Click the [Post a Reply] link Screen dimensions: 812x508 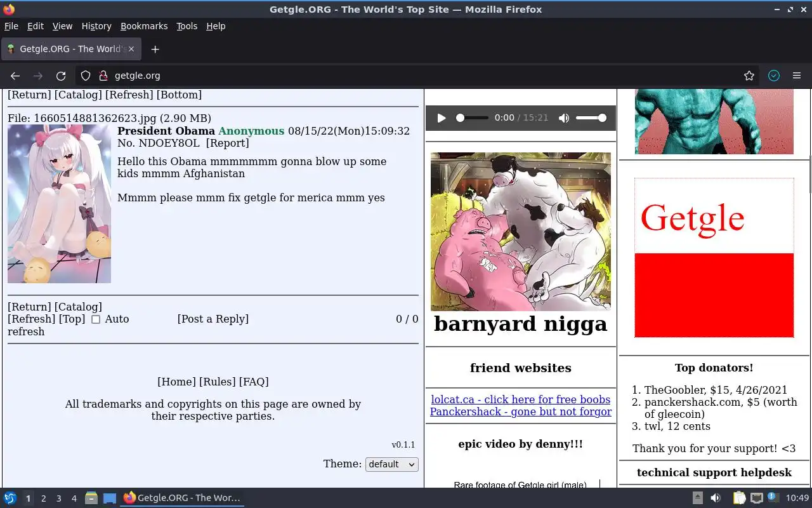tap(213, 319)
